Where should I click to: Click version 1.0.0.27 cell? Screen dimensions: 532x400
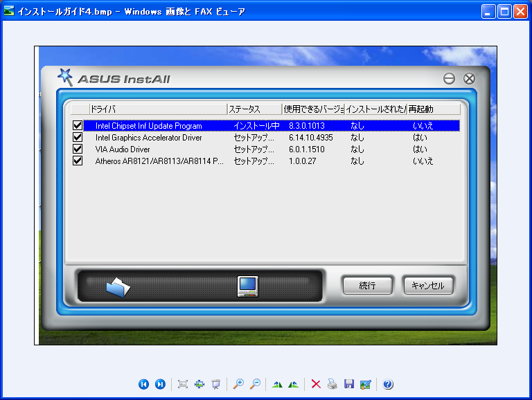click(x=302, y=161)
